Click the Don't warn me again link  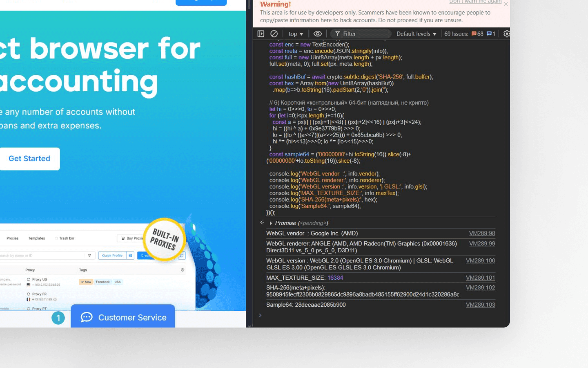475,2
